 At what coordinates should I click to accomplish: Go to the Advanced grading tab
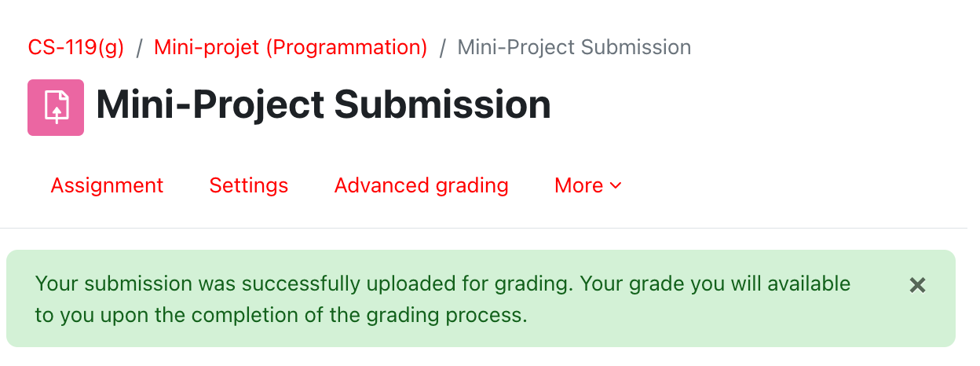421,186
